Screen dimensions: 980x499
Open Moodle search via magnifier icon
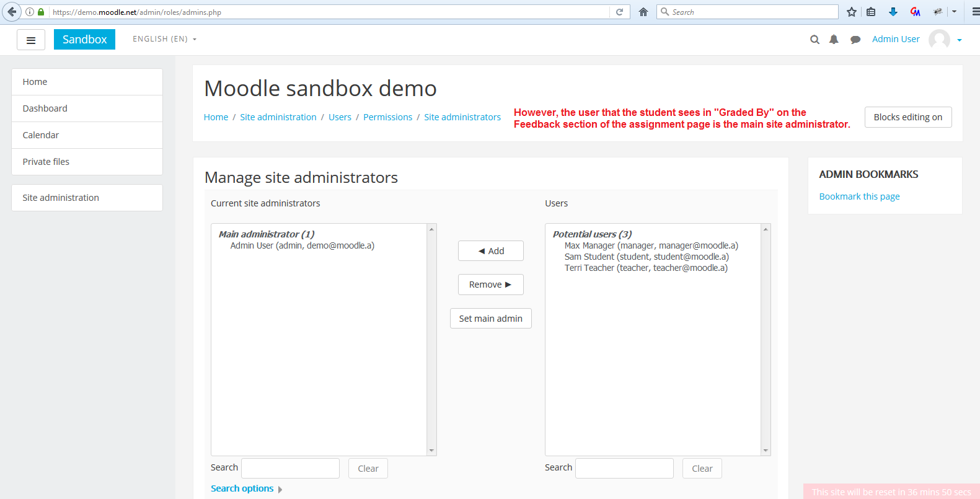point(815,40)
